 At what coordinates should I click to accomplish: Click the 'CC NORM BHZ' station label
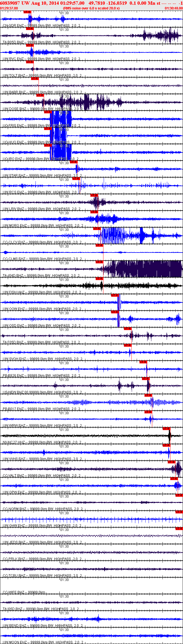coord(14,509)
